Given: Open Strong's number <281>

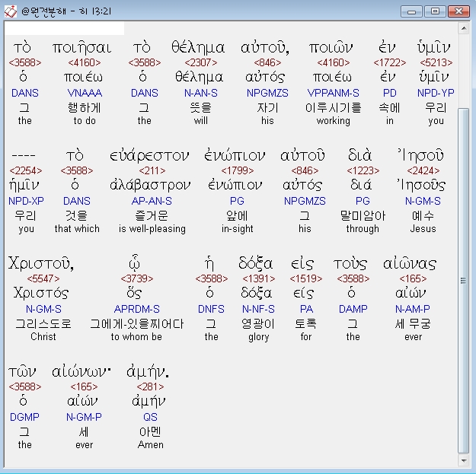Looking at the screenshot, I should 150,387.
